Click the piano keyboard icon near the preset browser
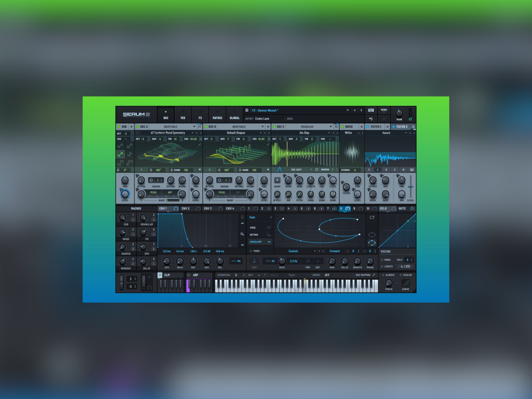 (371, 110)
